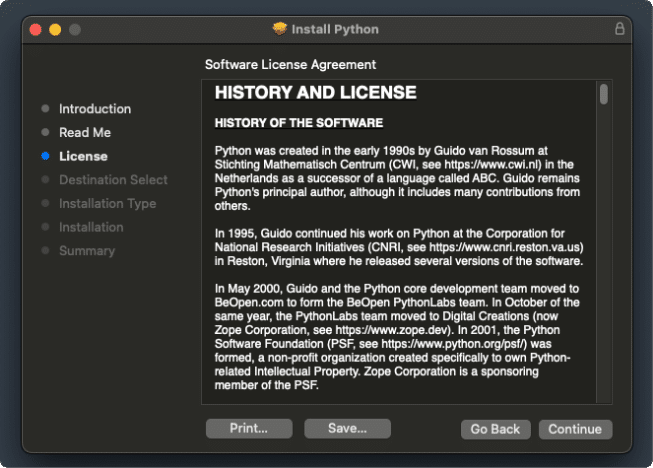Select the Read Me step
653x468 pixels.
pyautogui.click(x=85, y=132)
